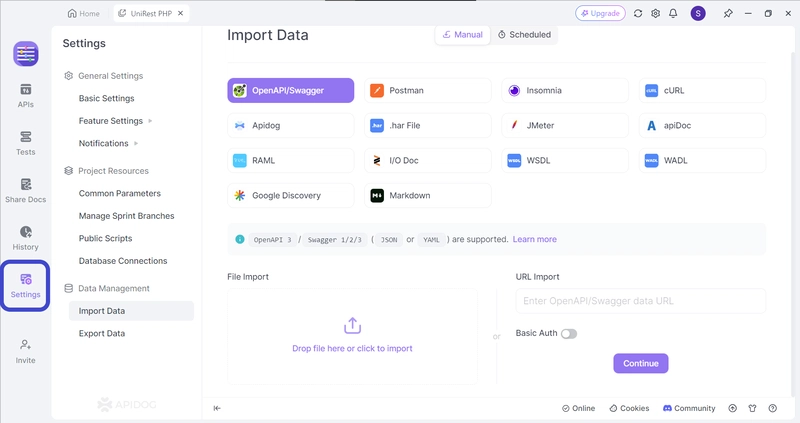
Task: Select Apidog import format
Action: pos(291,126)
